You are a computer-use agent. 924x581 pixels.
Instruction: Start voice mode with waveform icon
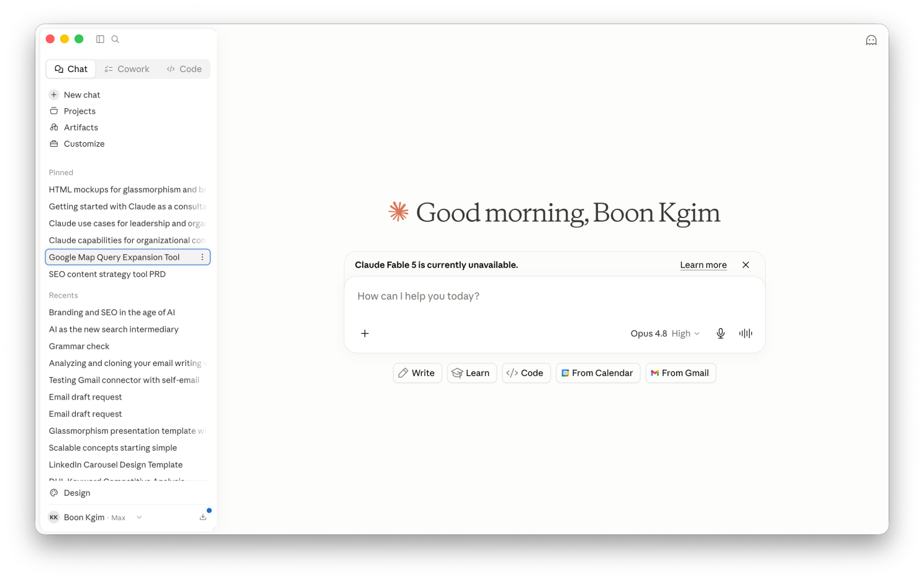[746, 334]
